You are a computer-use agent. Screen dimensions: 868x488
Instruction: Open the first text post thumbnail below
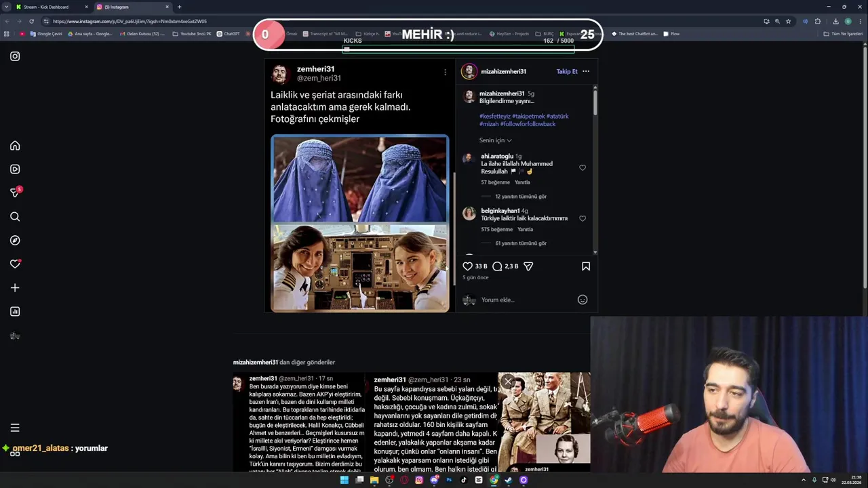pos(298,422)
